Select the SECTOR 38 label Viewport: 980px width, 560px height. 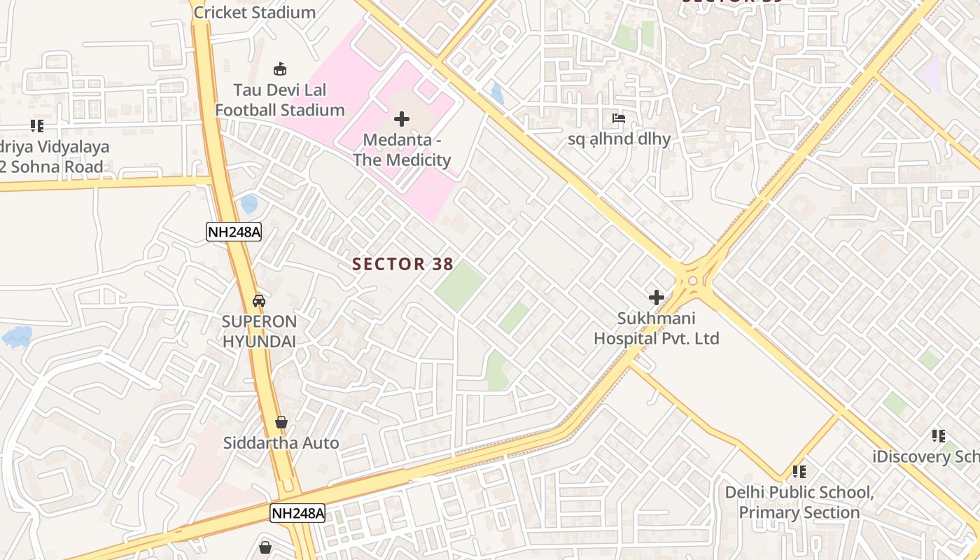tap(402, 264)
